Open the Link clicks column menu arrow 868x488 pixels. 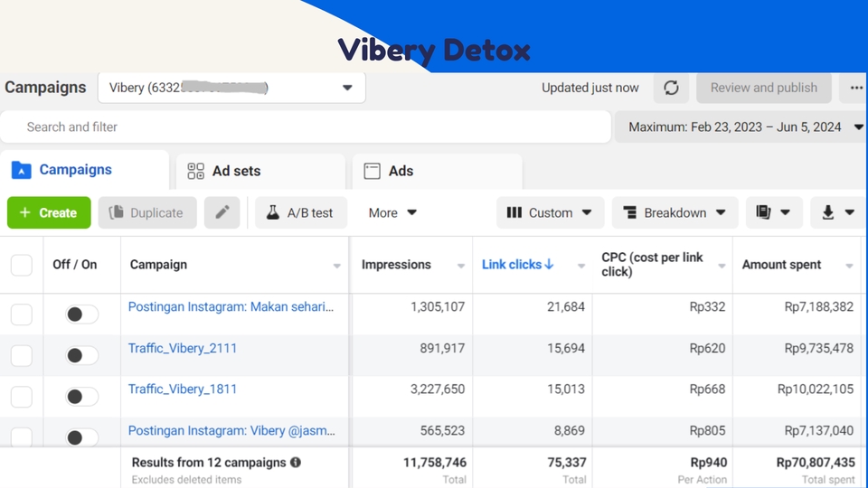click(580, 266)
